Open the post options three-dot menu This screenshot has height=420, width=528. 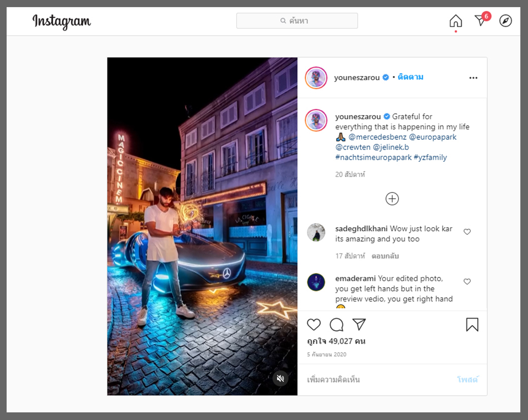tap(473, 78)
